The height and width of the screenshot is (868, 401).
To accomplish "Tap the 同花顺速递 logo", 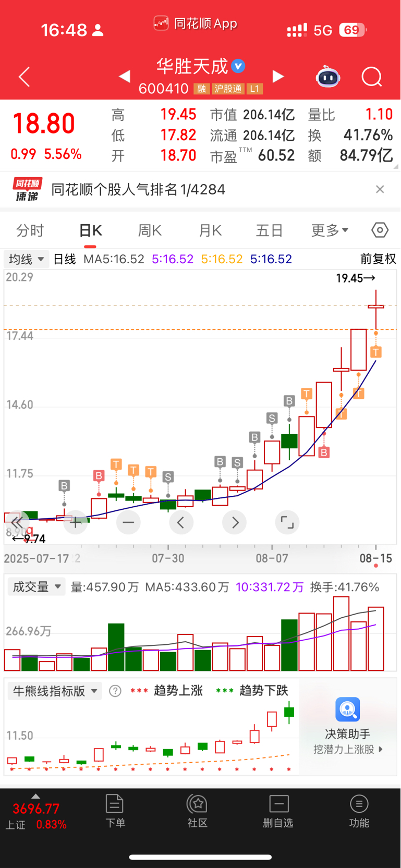I will coord(27,189).
